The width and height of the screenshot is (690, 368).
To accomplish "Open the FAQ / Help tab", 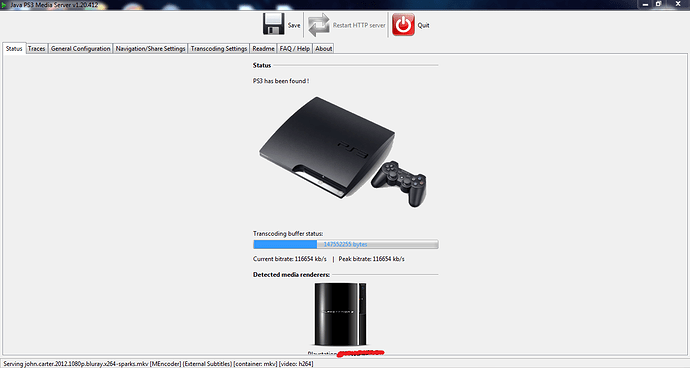I will click(295, 48).
